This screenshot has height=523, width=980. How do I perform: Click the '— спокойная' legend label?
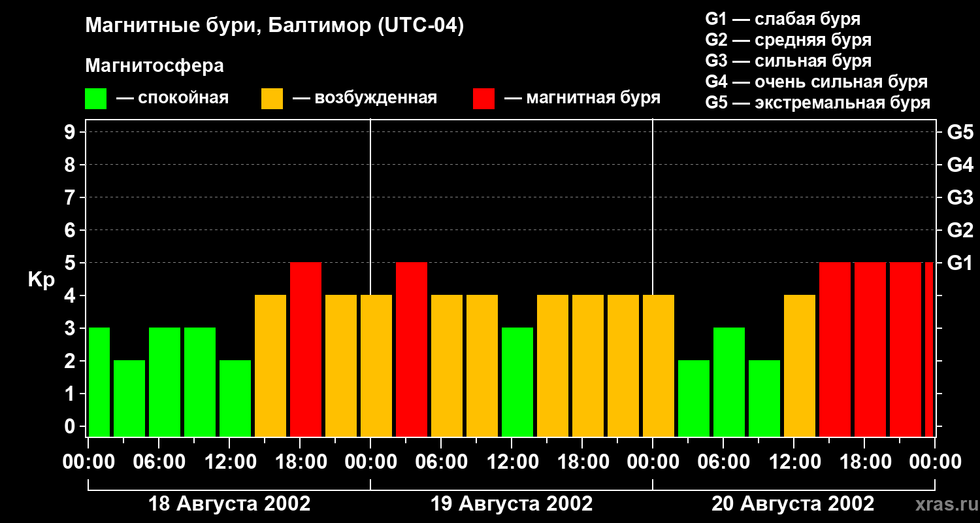point(172,98)
